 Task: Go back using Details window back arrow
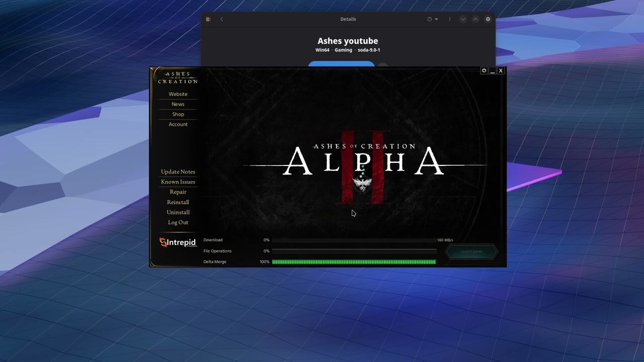[221, 19]
